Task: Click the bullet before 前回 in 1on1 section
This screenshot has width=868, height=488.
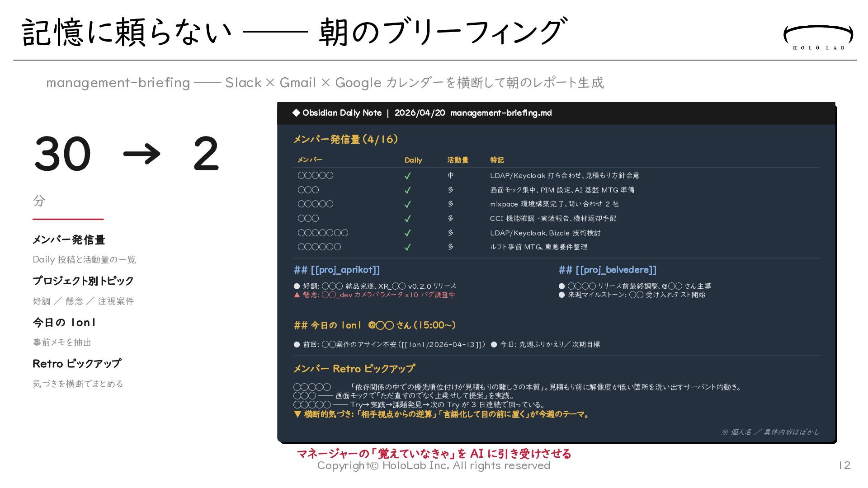Action: [297, 344]
